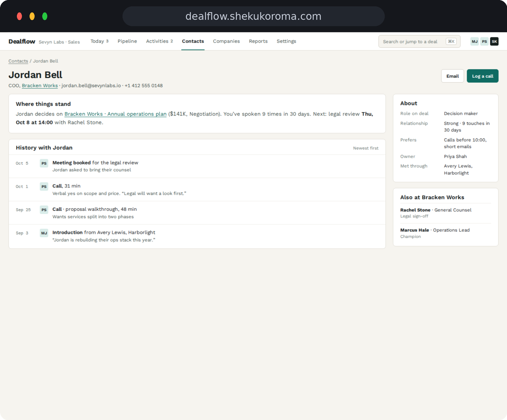The image size is (507, 420).
Task: Click the Decision maker role value
Action: coord(461,113)
